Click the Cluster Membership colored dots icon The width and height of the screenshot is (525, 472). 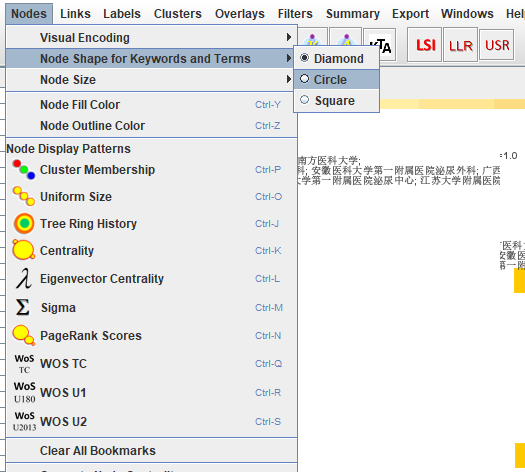point(23,170)
